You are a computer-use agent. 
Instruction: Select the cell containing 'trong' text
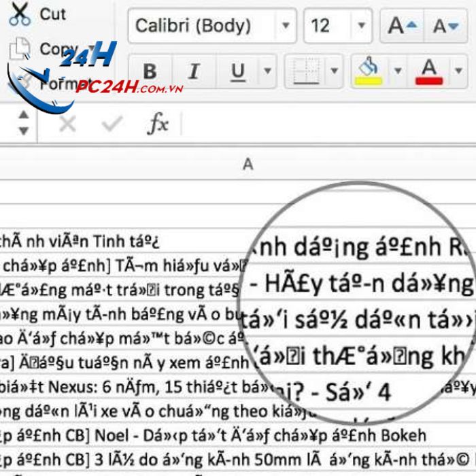click(x=238, y=290)
